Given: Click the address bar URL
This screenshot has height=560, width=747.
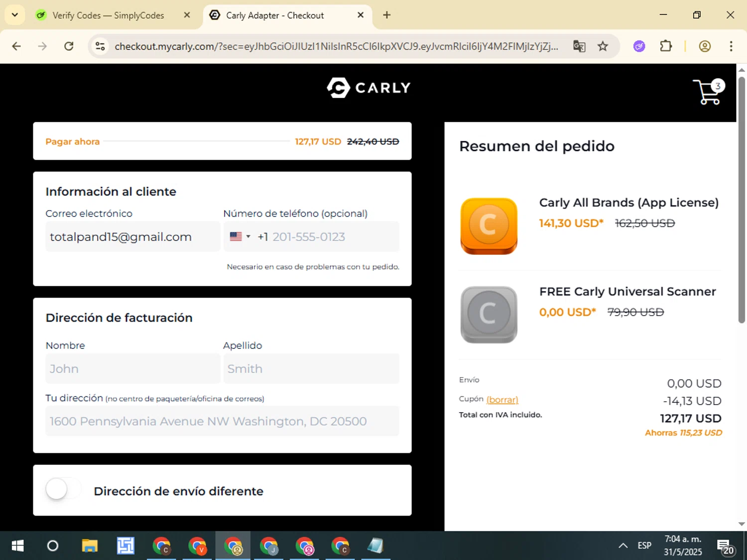Looking at the screenshot, I should (x=336, y=46).
